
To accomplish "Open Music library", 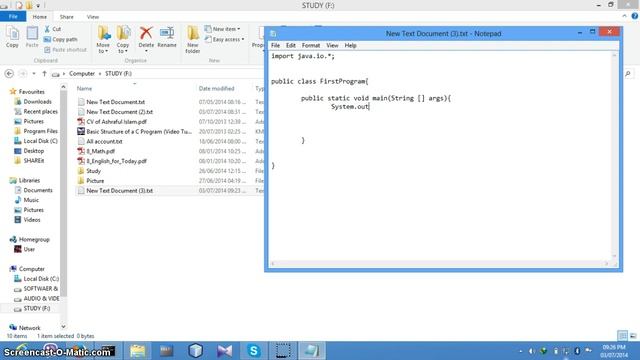I will click(x=31, y=200).
